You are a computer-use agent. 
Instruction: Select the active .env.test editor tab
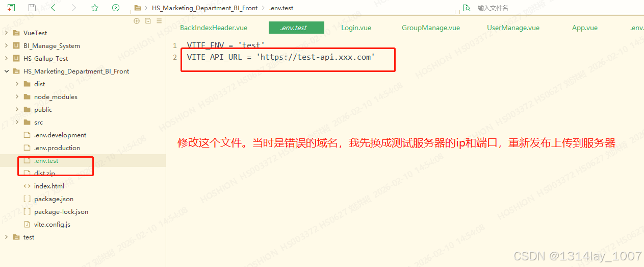coord(296,28)
